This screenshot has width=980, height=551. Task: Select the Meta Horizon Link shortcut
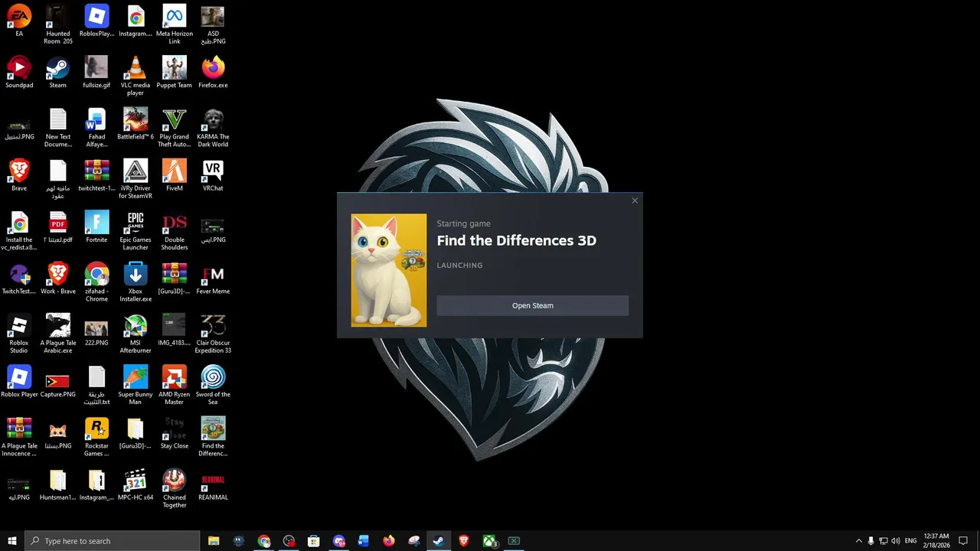click(x=175, y=24)
